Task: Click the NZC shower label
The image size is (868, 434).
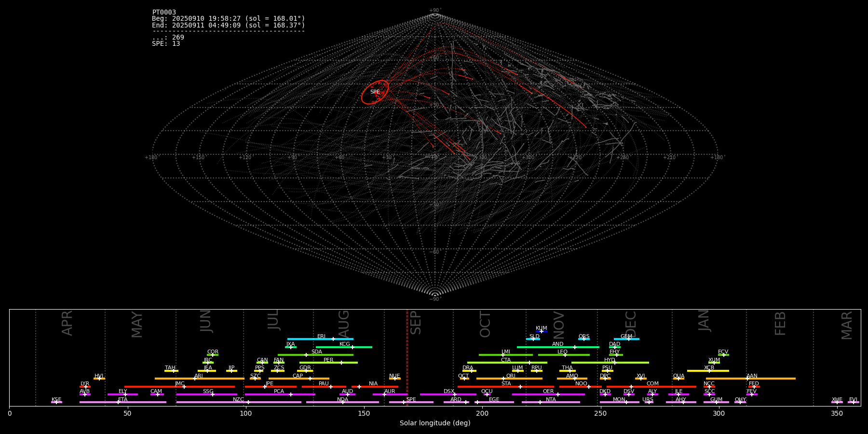Action: (x=238, y=399)
